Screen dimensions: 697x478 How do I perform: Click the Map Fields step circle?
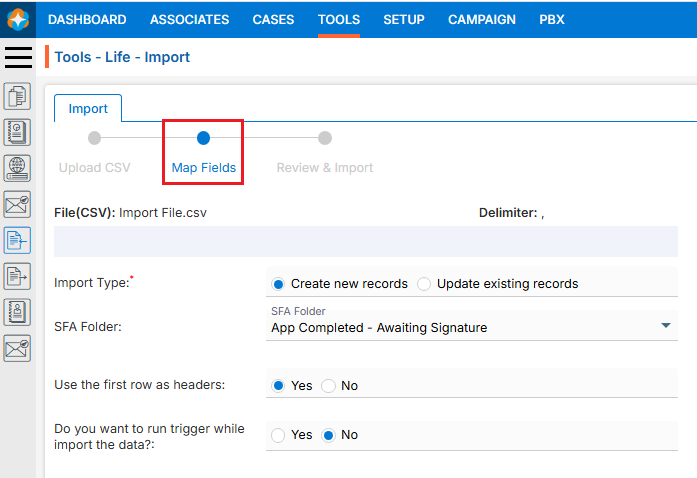[x=204, y=138]
